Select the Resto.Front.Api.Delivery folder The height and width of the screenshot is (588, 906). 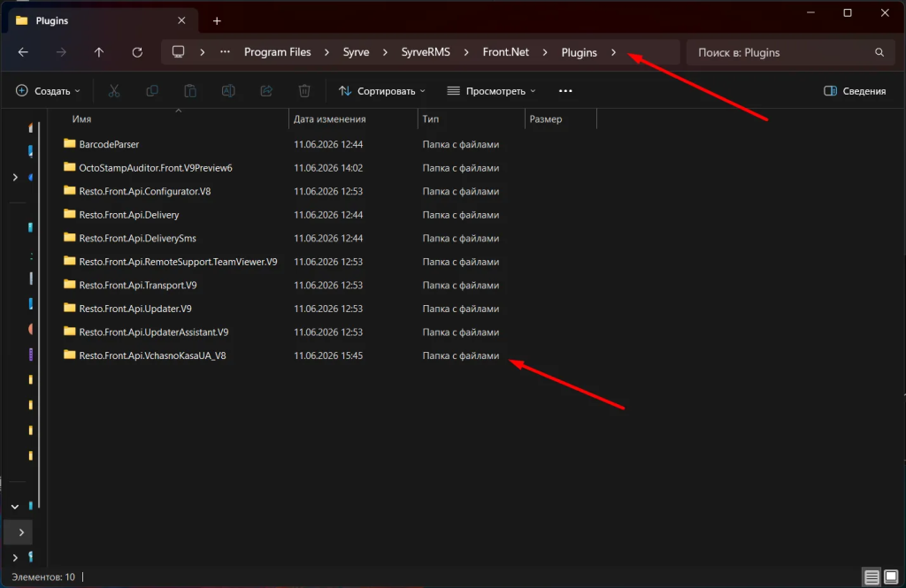point(129,215)
